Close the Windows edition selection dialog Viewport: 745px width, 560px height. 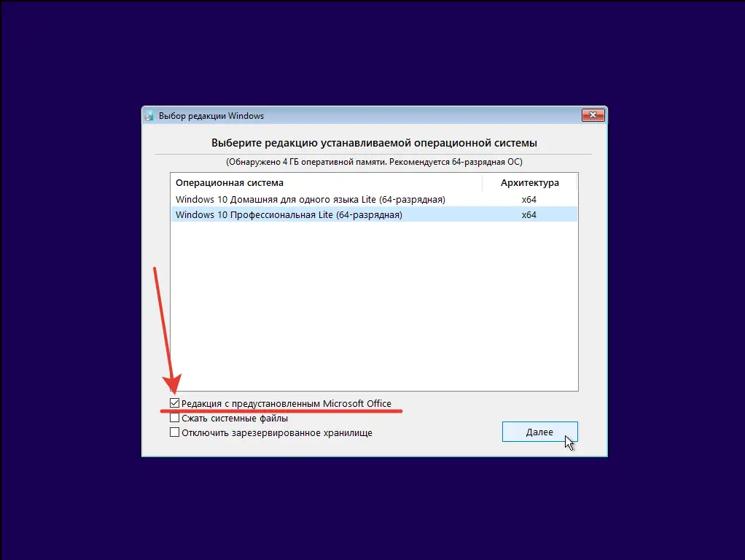tap(593, 115)
